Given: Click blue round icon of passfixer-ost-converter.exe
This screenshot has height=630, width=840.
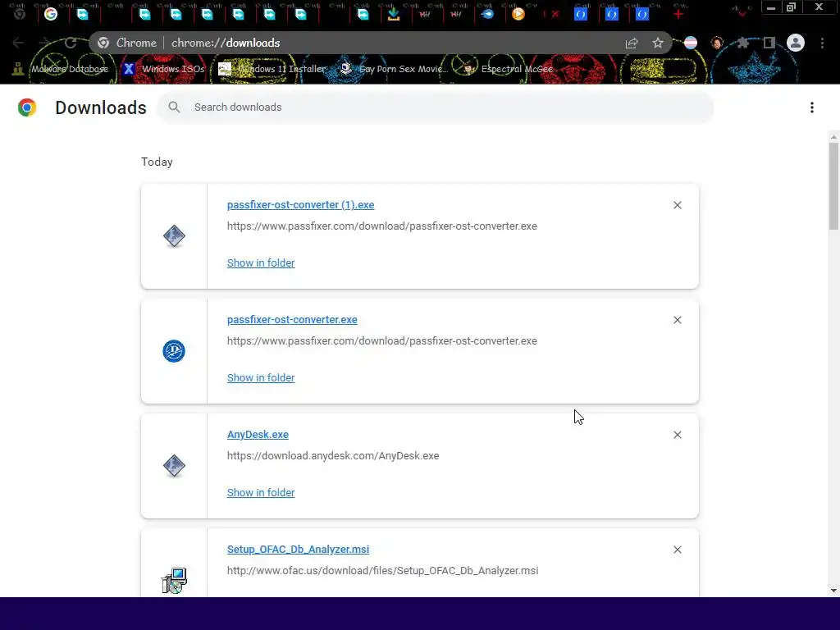Looking at the screenshot, I should [174, 351].
